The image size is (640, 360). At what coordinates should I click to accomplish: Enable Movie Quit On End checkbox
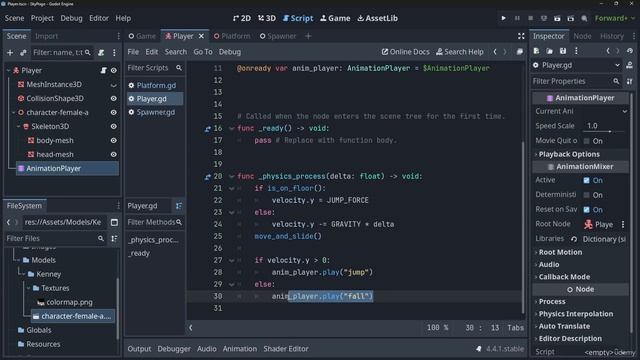coord(587,141)
